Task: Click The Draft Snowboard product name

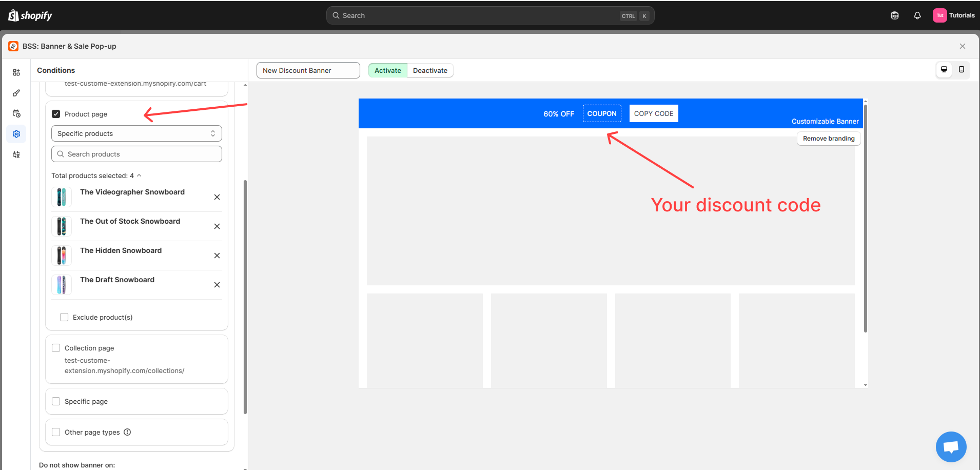Action: (117, 280)
